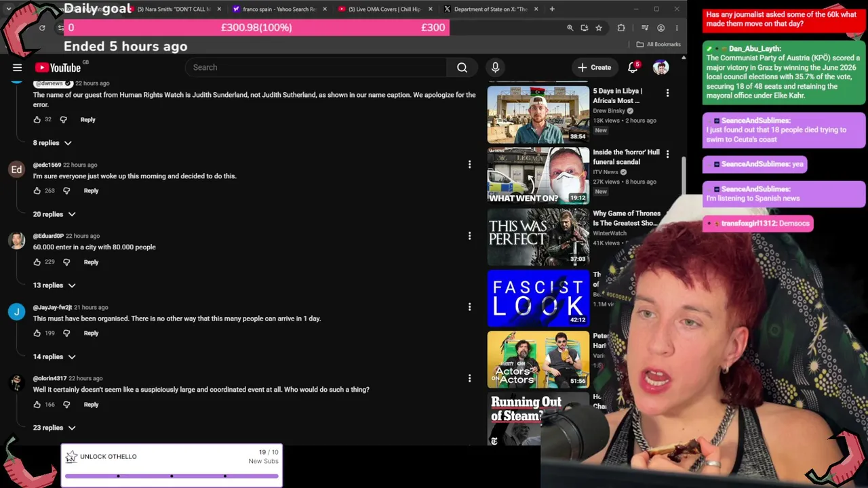This screenshot has height=488, width=868.
Task: Open the browser media controls icon
Action: [x=645, y=28]
